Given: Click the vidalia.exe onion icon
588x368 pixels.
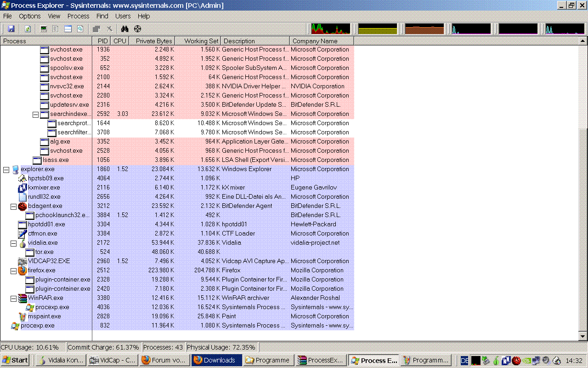Looking at the screenshot, I should tap(23, 243).
